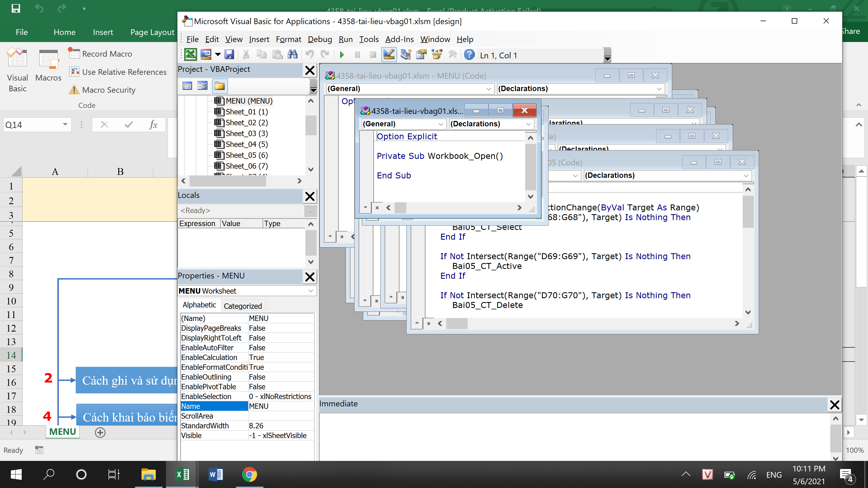This screenshot has width=868, height=488.
Task: Open VBA Help question mark icon
Action: click(469, 54)
